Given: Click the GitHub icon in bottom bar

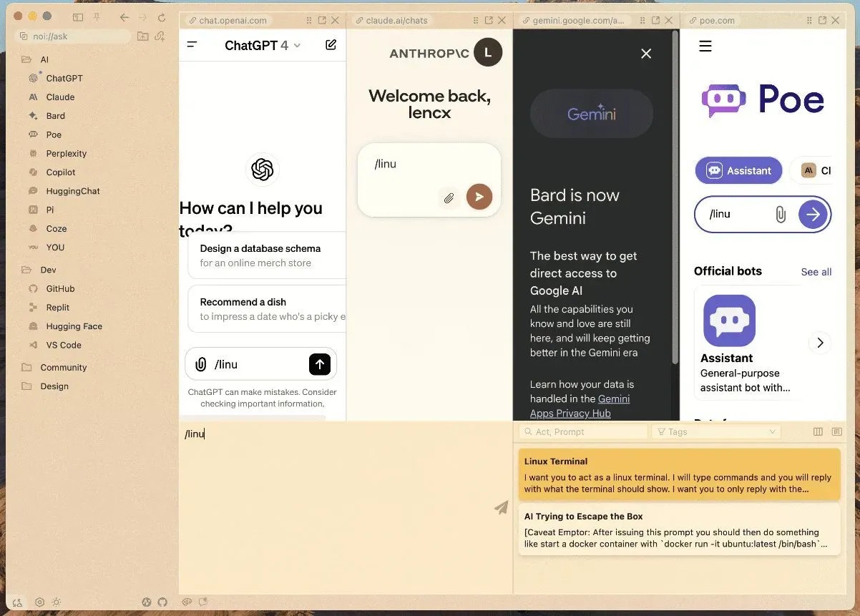Looking at the screenshot, I should pyautogui.click(x=162, y=602).
